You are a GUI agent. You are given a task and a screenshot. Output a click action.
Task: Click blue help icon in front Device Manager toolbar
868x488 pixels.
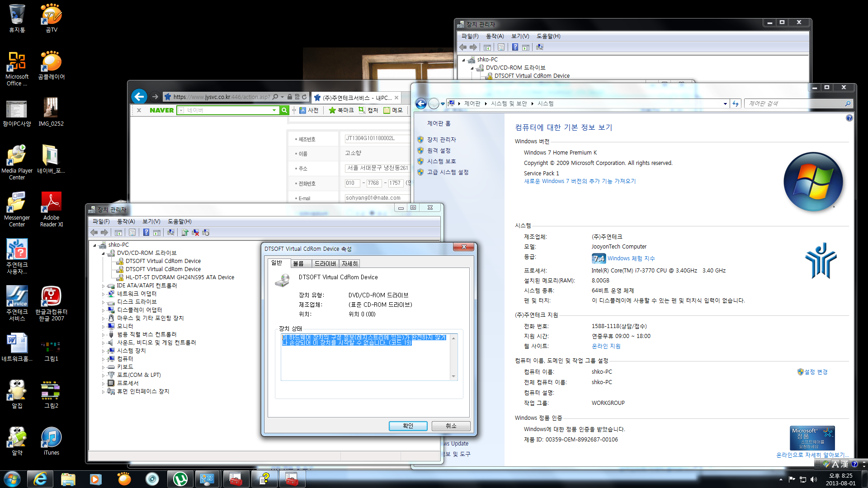coord(146,233)
